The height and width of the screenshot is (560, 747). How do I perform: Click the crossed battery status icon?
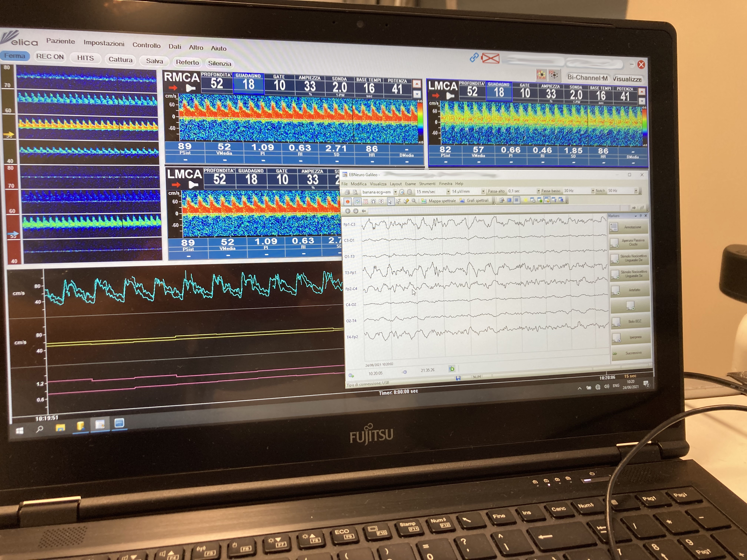[490, 58]
